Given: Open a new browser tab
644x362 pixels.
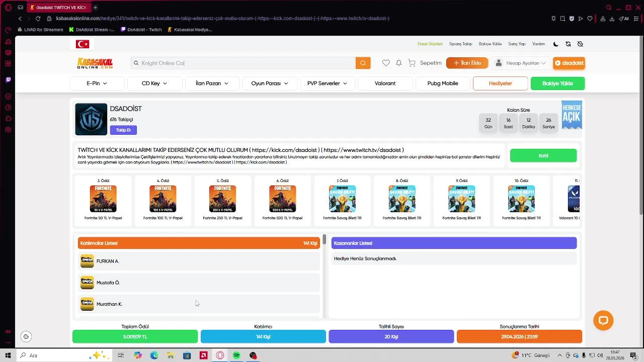Looking at the screenshot, I should (x=95, y=8).
